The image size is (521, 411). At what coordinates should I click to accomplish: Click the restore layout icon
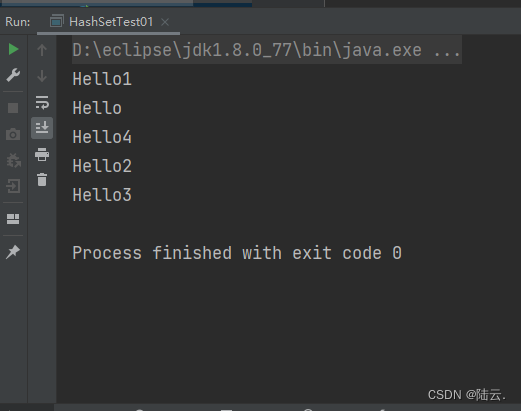click(x=13, y=219)
